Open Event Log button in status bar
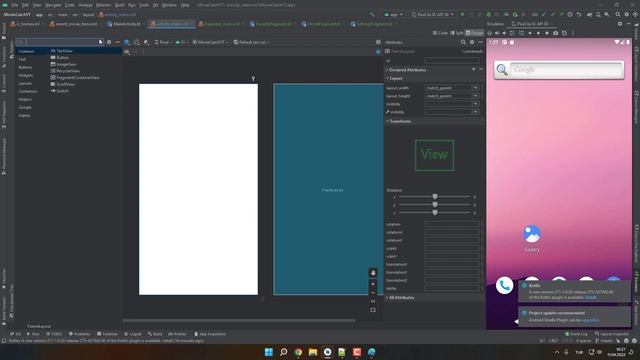 pyautogui.click(x=576, y=334)
